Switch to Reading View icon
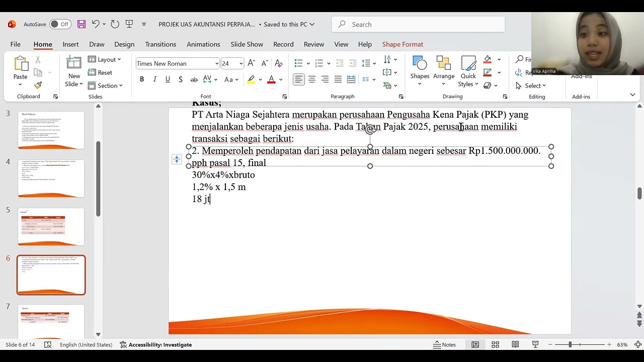 [515, 344]
